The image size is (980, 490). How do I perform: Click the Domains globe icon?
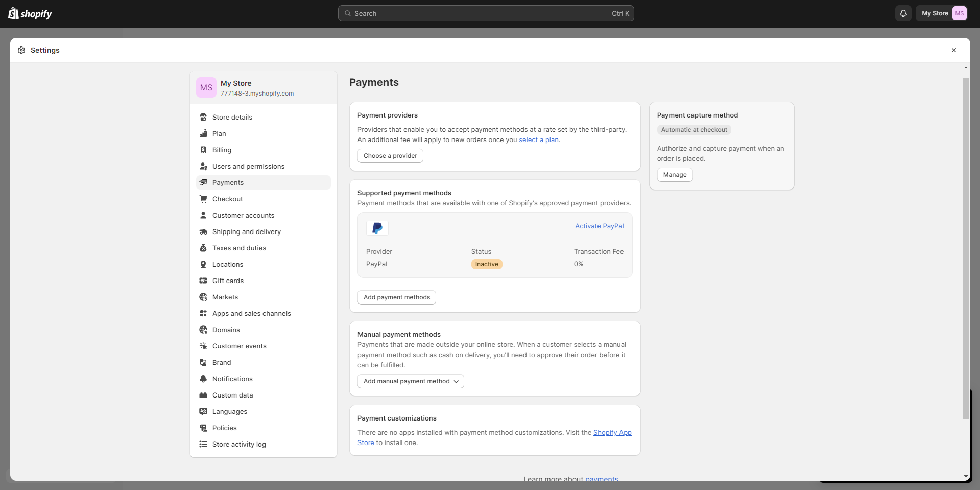(203, 330)
